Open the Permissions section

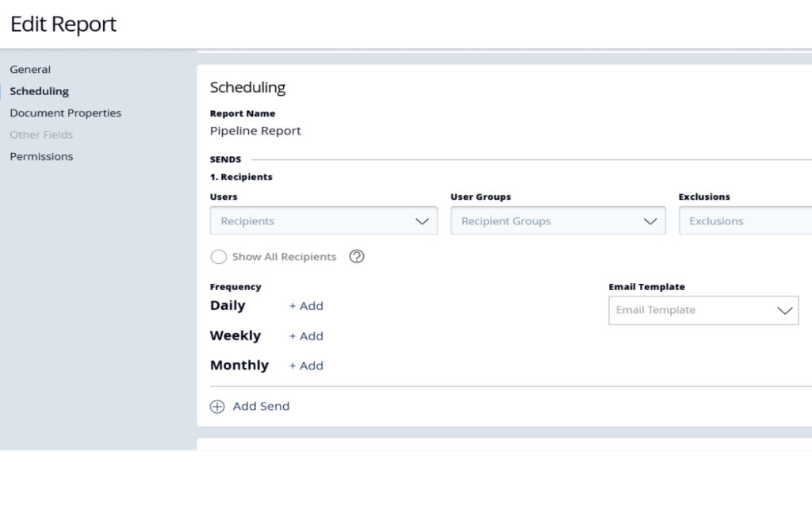(41, 156)
